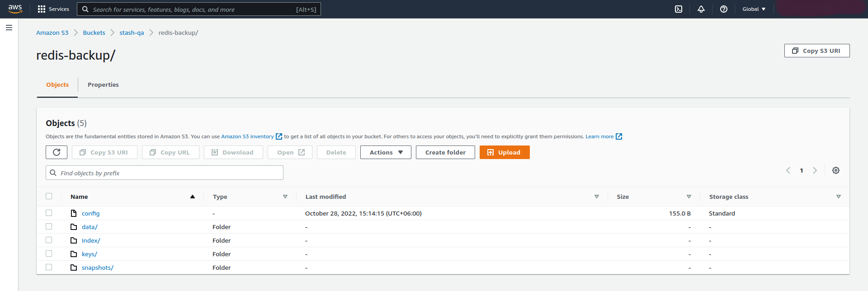Sort by Name column arrow

[193, 197]
